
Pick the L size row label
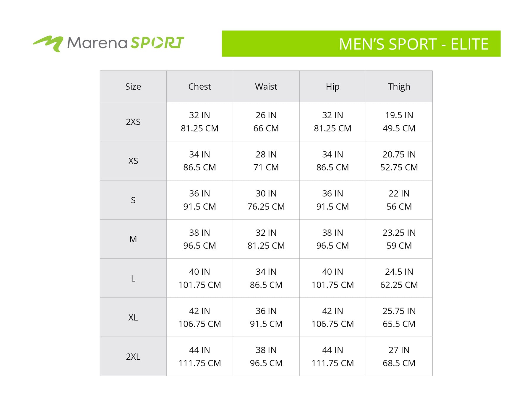133,278
